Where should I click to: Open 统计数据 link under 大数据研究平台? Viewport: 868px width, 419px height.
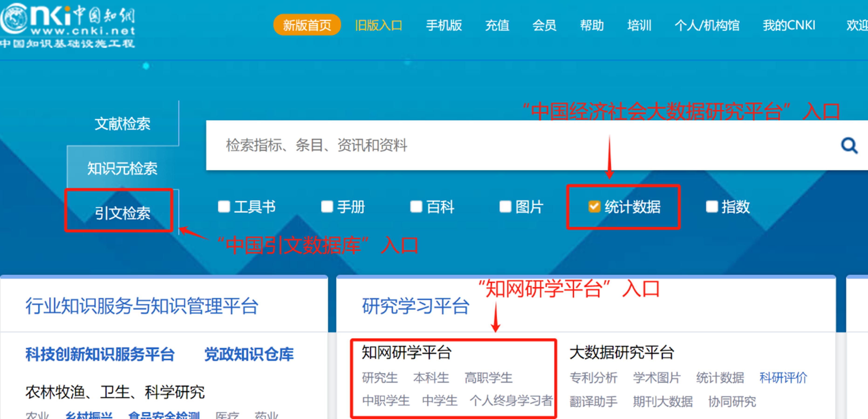(x=720, y=378)
